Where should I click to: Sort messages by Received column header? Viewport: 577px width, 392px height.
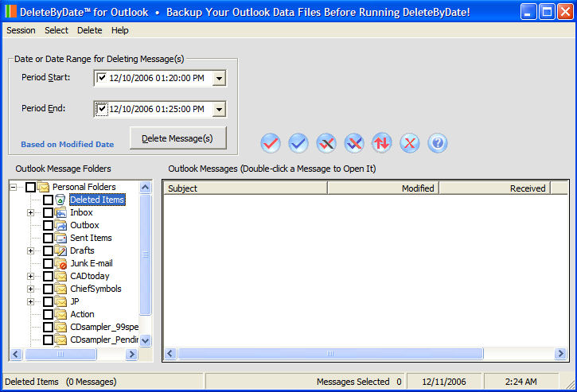(494, 188)
